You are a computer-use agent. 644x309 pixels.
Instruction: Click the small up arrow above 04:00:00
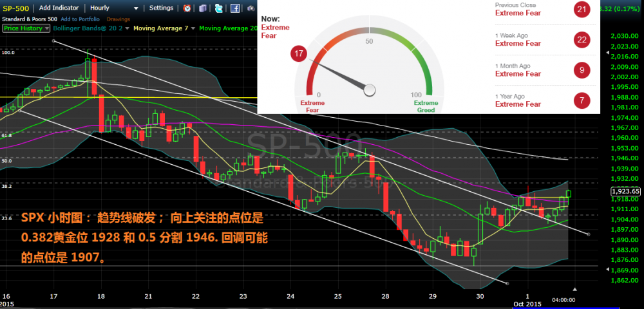[x=575, y=289]
